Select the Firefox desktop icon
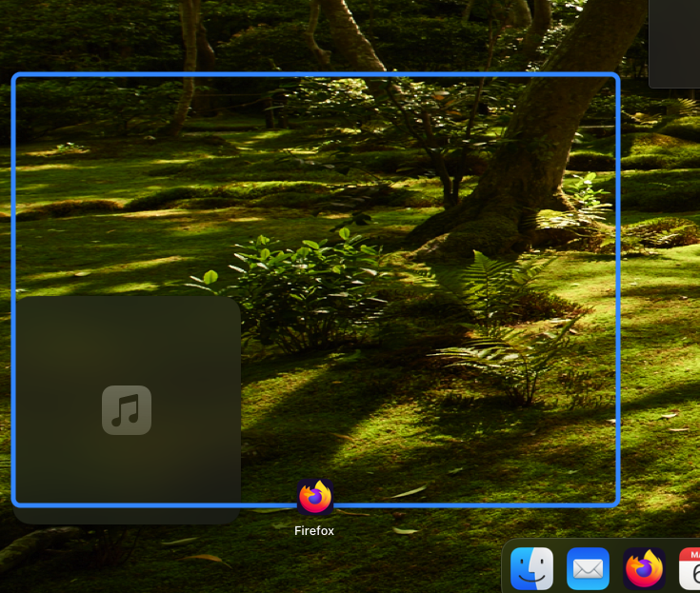Image resolution: width=700 pixels, height=593 pixels. [x=314, y=497]
